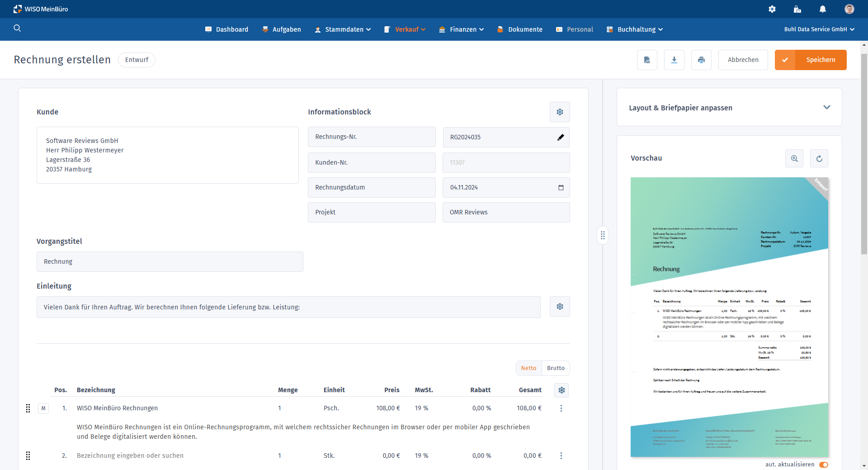Click the notification bell icon

click(823, 9)
